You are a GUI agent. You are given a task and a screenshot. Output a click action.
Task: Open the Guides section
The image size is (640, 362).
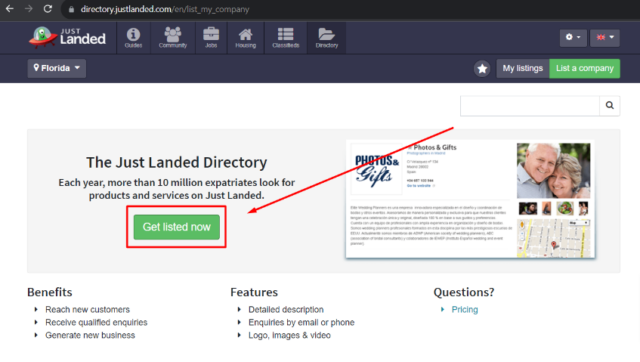[x=133, y=38]
